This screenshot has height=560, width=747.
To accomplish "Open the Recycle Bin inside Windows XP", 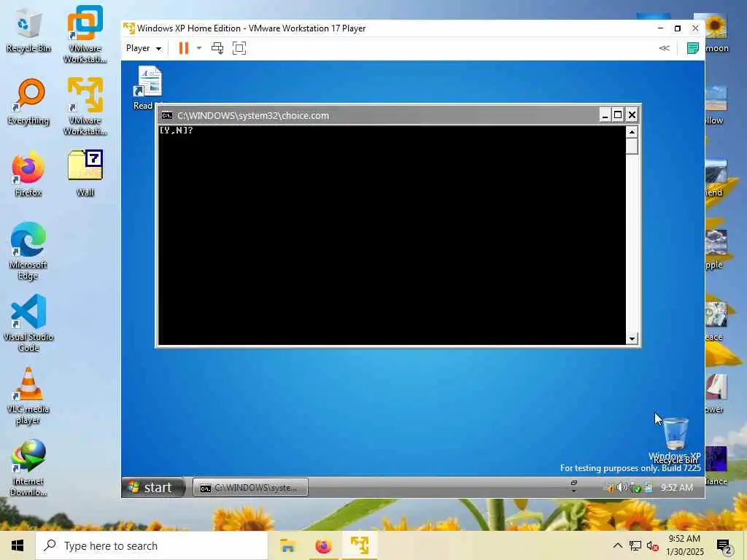I will (x=676, y=440).
